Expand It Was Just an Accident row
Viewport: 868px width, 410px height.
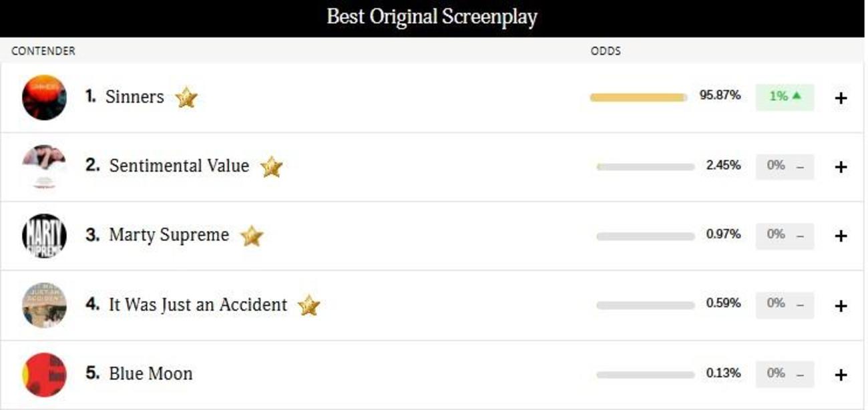click(x=841, y=306)
